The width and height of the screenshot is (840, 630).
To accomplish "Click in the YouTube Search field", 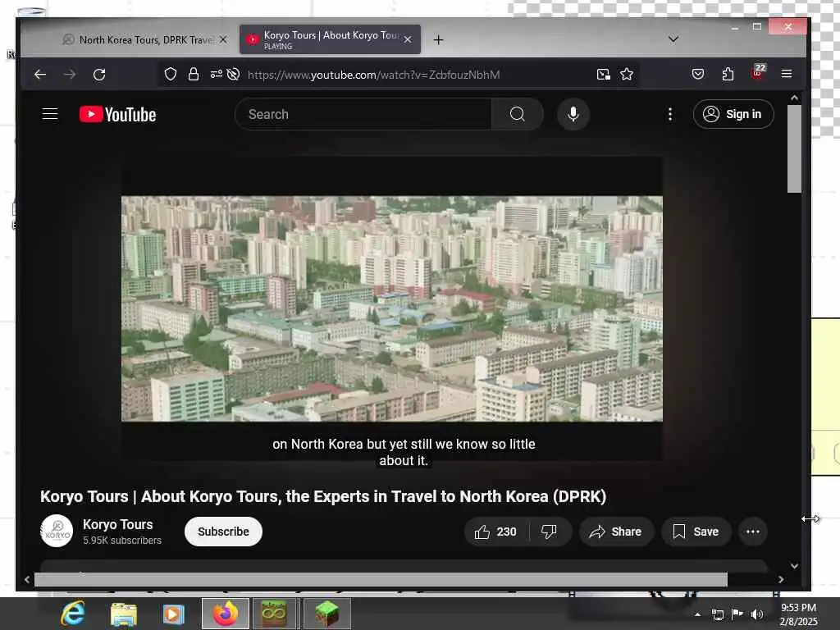I will pos(363,114).
